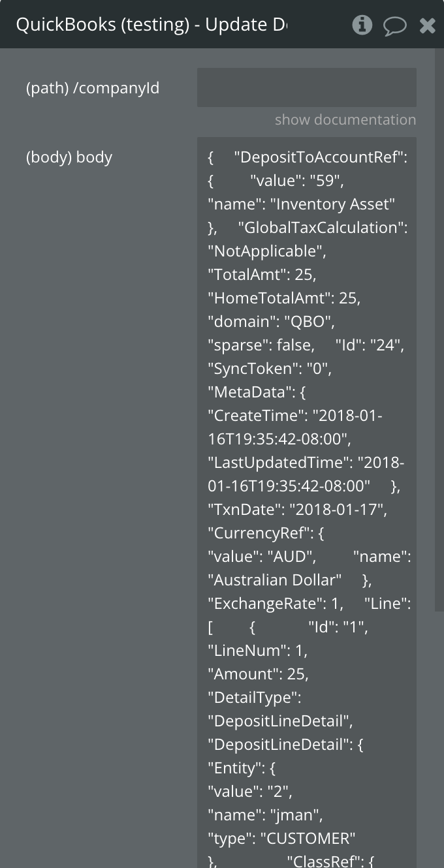444x868 pixels.
Task: Place cursor on "DepositToAccountRef" in body
Action: pos(320,157)
